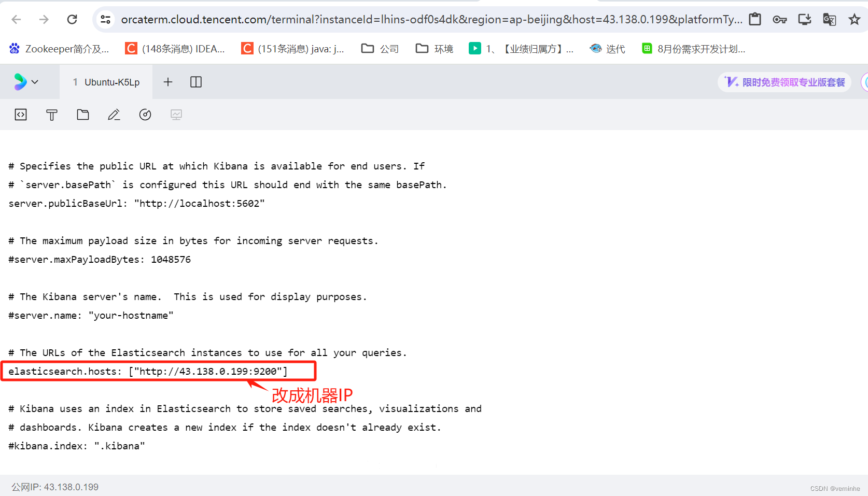
Task: Expand the chevron next to the OrcaTerm logo
Action: coord(35,81)
